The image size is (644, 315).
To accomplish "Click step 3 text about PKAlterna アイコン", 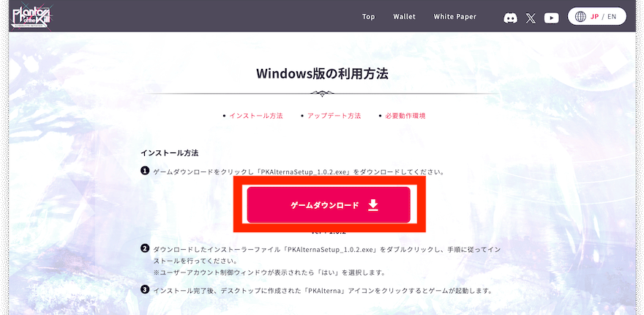I will coord(323,291).
